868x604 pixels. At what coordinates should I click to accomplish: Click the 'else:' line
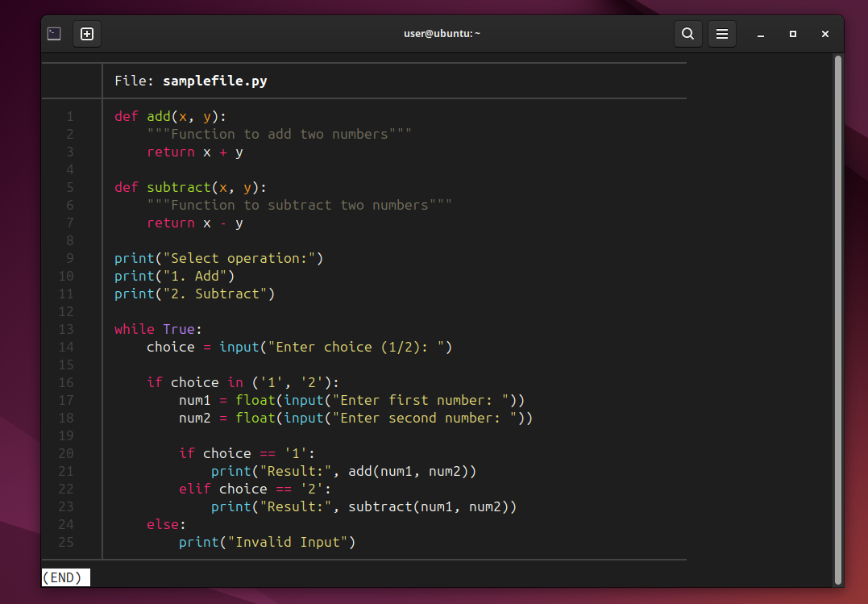tap(166, 524)
